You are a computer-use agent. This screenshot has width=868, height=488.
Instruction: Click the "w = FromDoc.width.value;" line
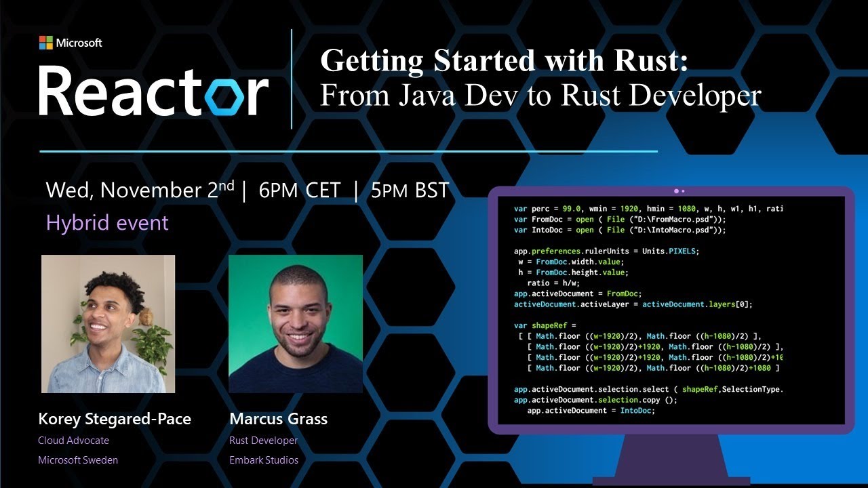pyautogui.click(x=570, y=262)
